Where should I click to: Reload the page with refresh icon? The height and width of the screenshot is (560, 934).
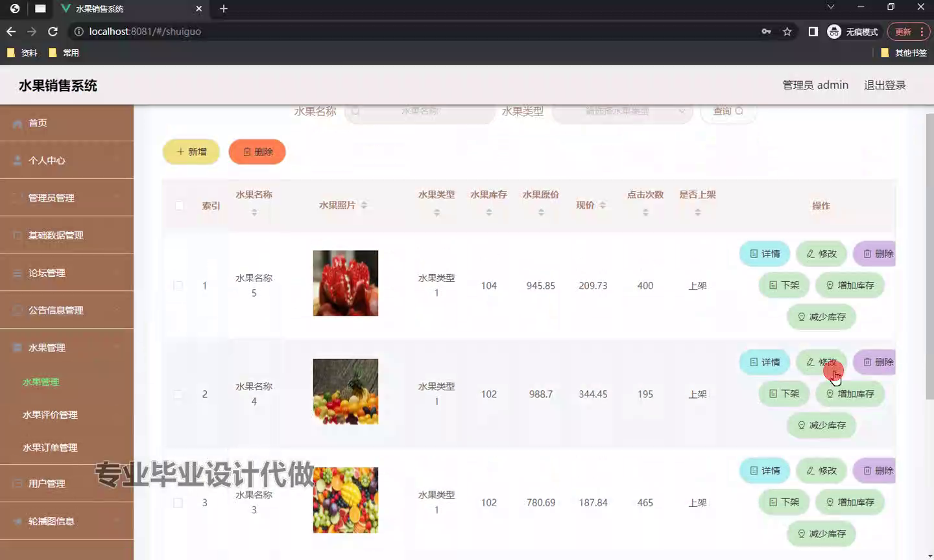[x=53, y=31]
